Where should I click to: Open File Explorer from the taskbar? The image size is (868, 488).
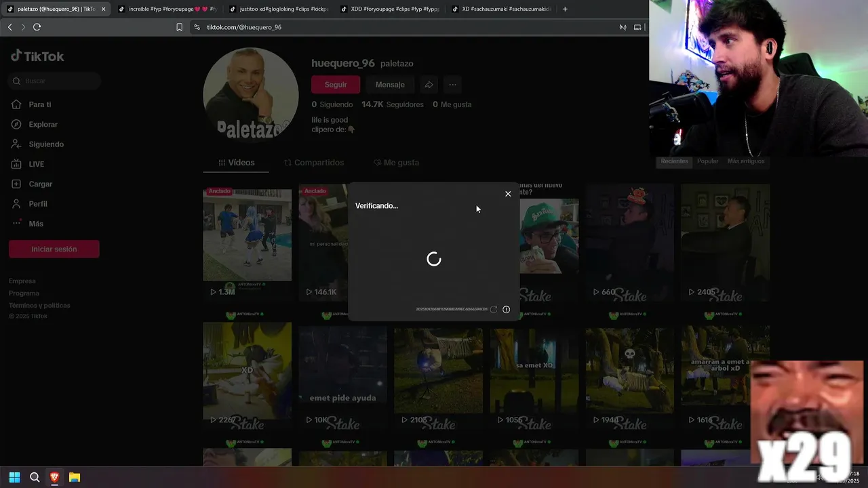(x=75, y=477)
